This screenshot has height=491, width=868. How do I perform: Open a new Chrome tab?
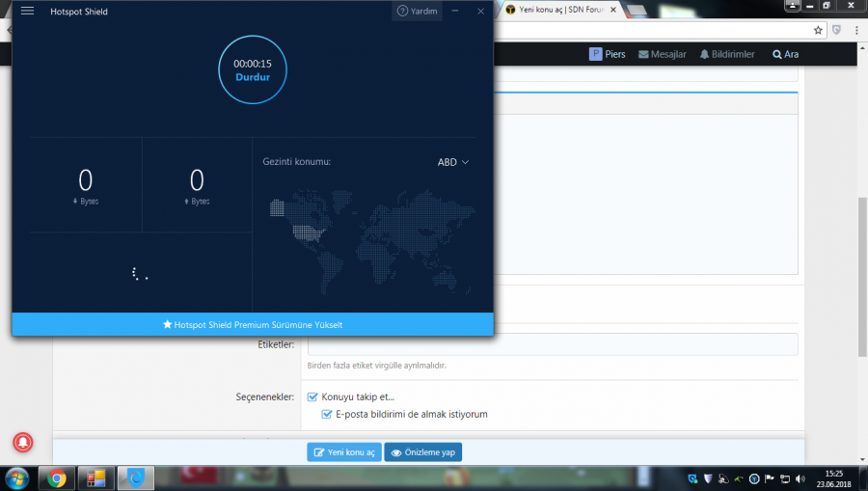click(637, 10)
